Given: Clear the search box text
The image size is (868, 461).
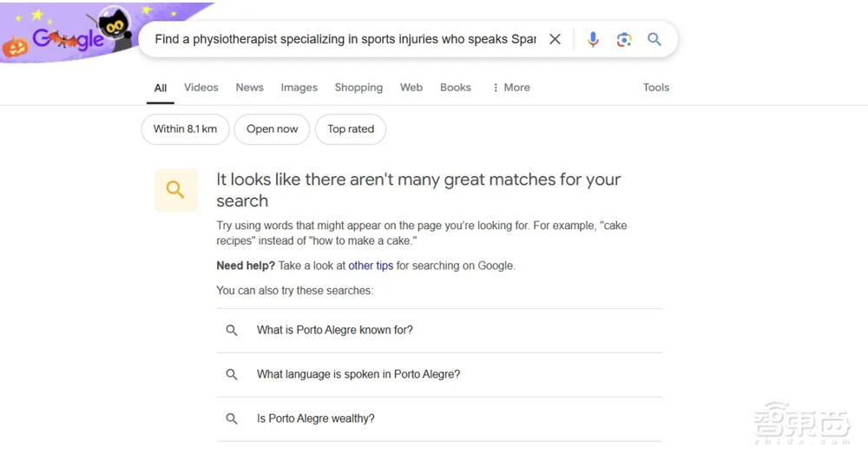Looking at the screenshot, I should (555, 39).
